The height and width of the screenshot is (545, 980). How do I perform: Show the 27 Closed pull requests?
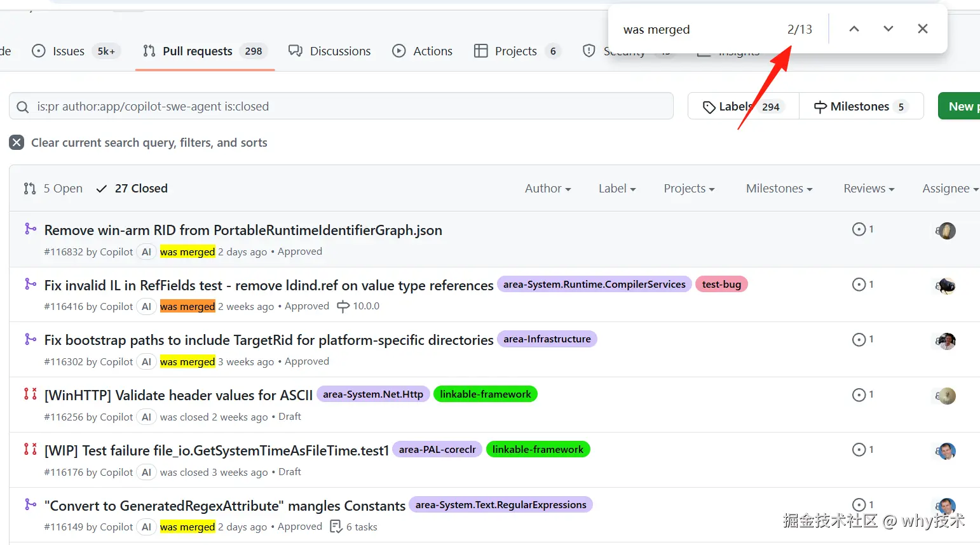point(132,189)
